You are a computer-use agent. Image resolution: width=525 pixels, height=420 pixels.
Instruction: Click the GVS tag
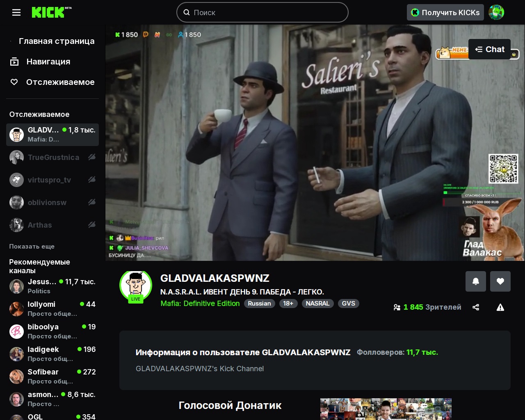(349, 304)
